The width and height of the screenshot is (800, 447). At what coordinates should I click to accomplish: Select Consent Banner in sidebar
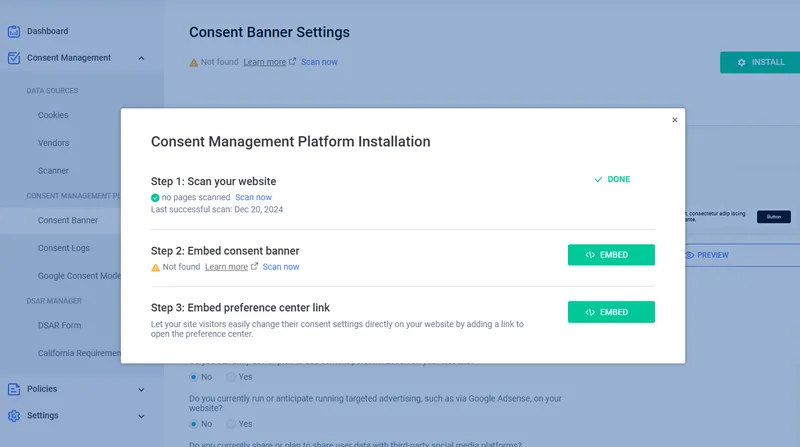[x=68, y=220]
